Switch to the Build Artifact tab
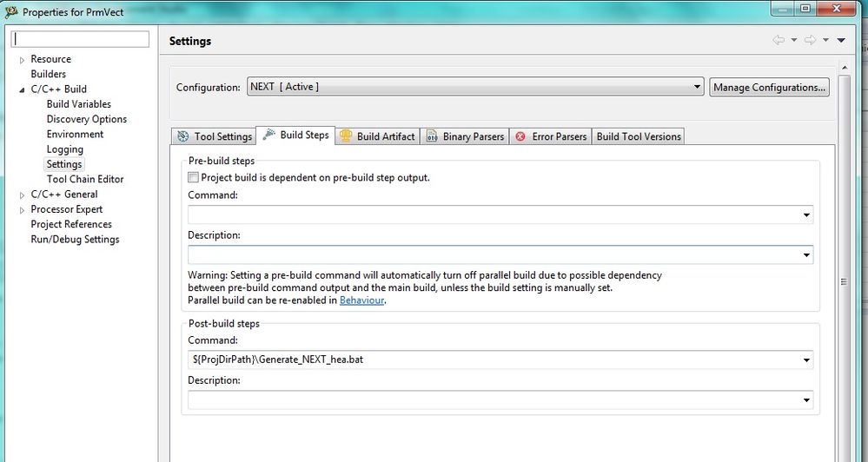This screenshot has width=868, height=462. pyautogui.click(x=378, y=136)
